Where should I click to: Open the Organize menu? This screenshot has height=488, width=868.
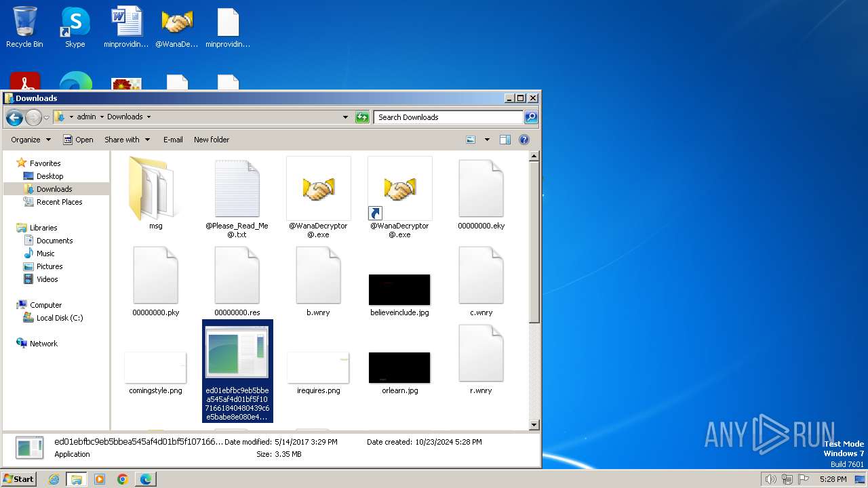click(31, 140)
